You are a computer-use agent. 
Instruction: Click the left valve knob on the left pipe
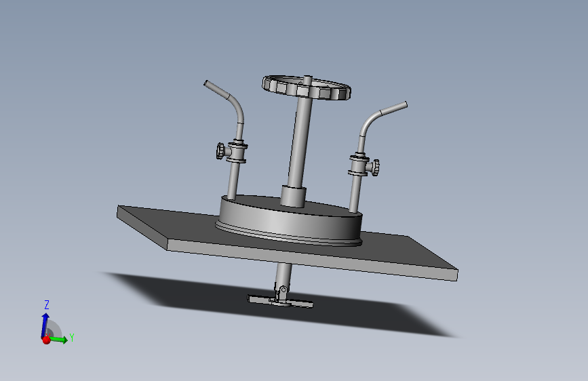220,151
